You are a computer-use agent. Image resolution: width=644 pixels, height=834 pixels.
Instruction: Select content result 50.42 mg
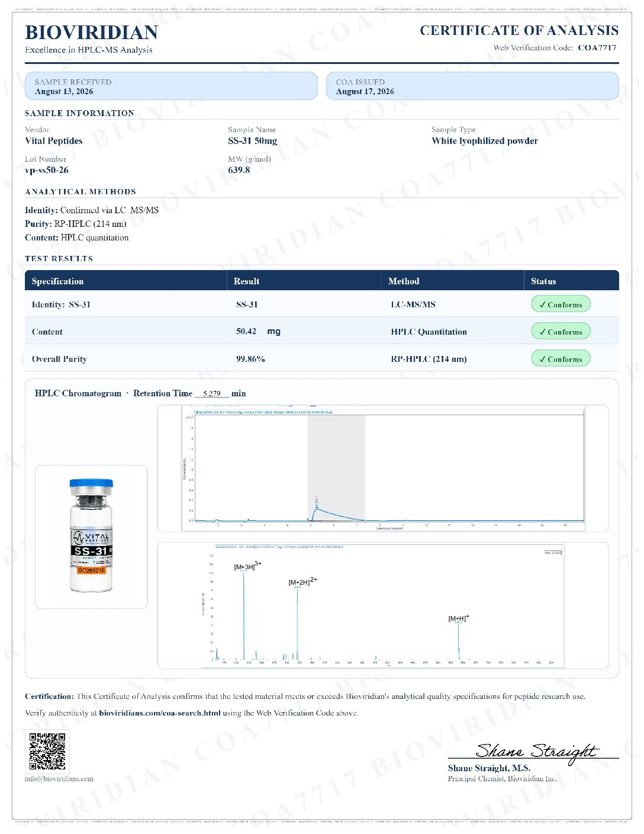pos(258,332)
